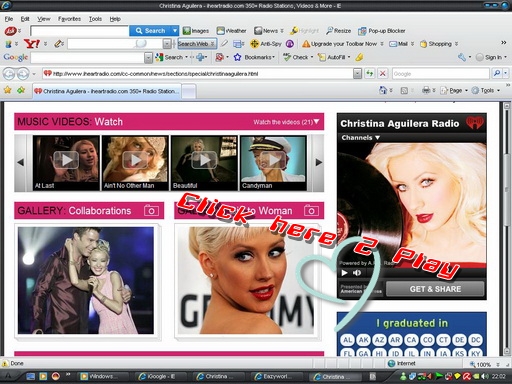Click Upgrade your Toolbar Now
This screenshot has height=384, width=512.
(x=339, y=44)
